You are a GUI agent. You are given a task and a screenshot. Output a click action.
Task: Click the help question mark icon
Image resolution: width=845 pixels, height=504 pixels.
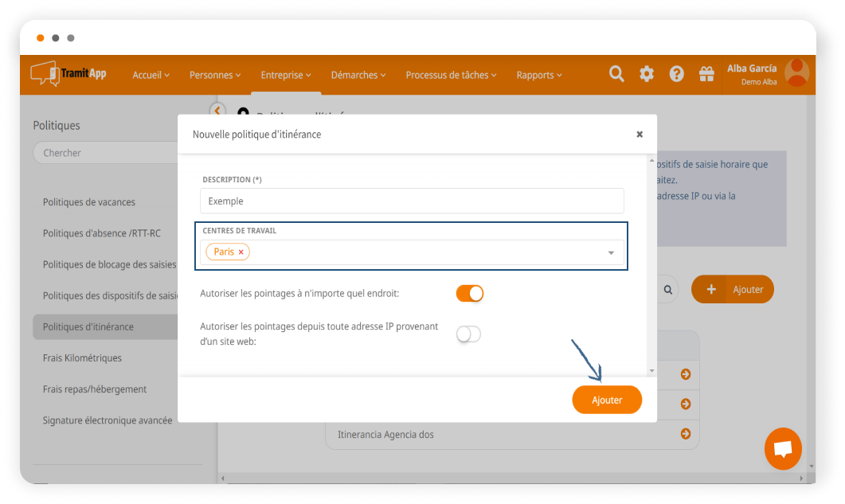coord(677,74)
